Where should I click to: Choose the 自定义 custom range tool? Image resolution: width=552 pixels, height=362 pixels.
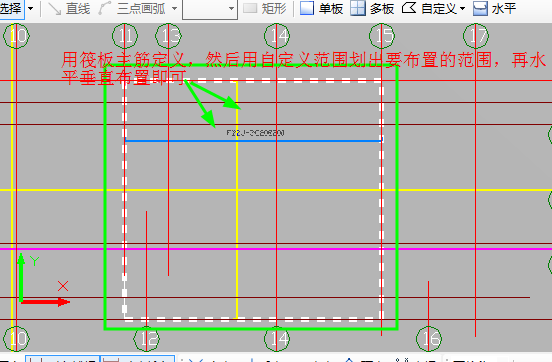pos(429,8)
